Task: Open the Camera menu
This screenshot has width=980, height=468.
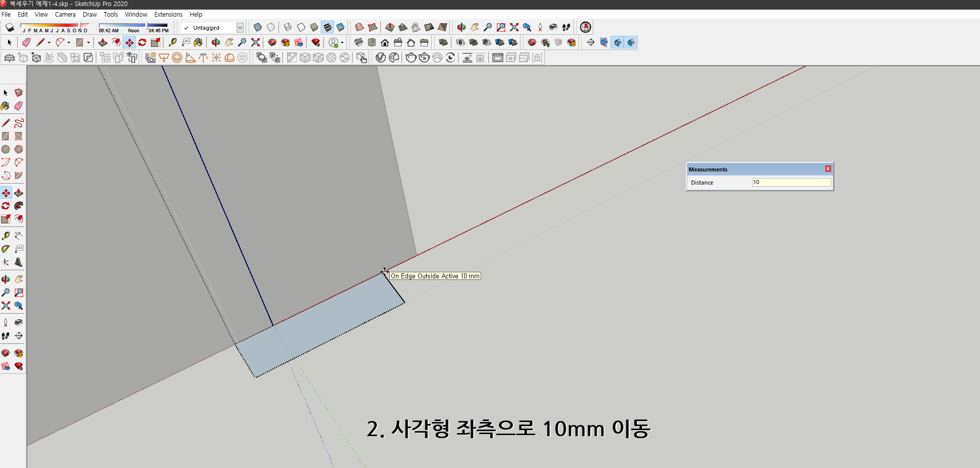Action: 65,14
